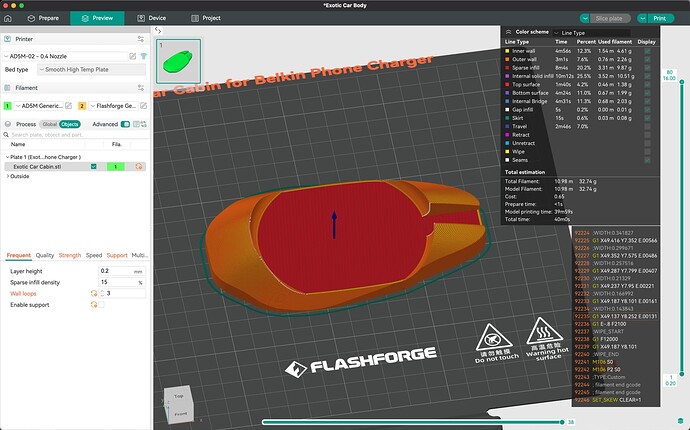Toggle Seams display checkbox
Viewport: 690px width, 430px height.
[x=647, y=160]
